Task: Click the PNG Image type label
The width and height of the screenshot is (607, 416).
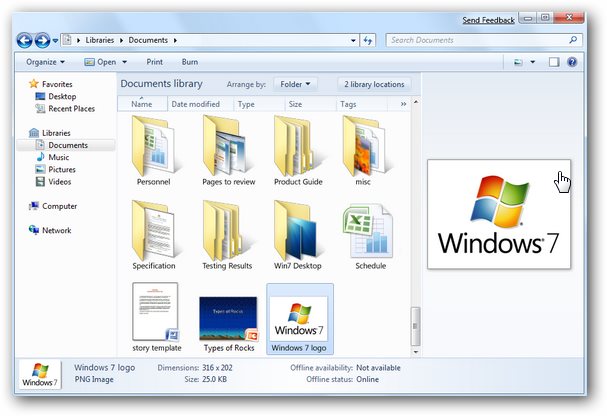Action: click(94, 379)
